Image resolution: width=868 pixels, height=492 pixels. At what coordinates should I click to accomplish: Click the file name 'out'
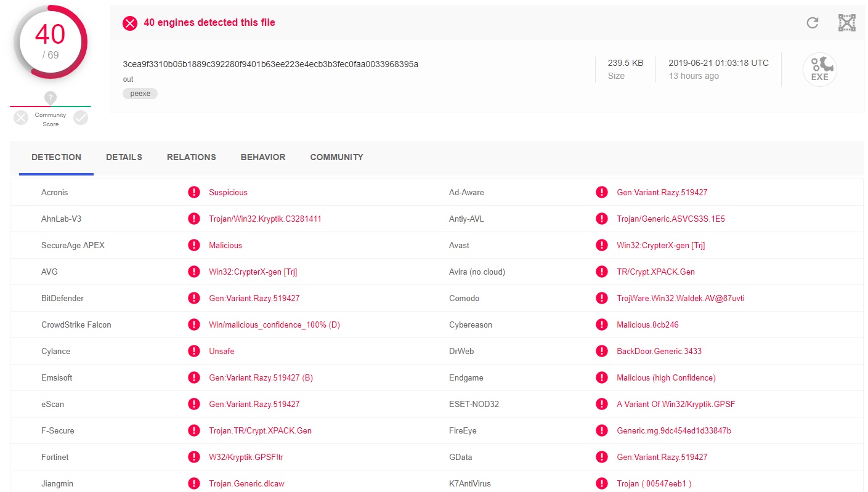coord(128,79)
